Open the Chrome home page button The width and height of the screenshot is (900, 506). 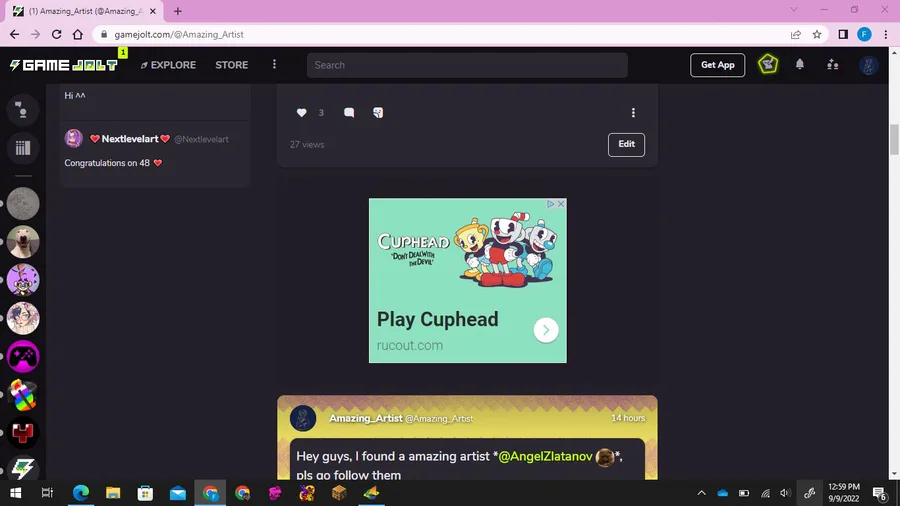coord(77,34)
